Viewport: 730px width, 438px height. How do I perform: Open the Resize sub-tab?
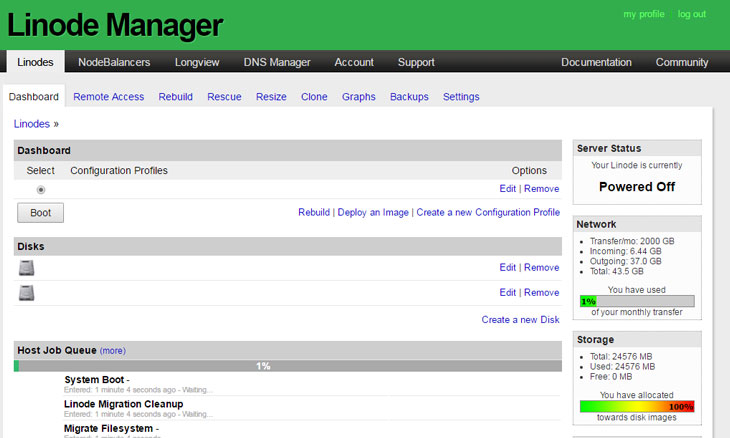coord(271,97)
